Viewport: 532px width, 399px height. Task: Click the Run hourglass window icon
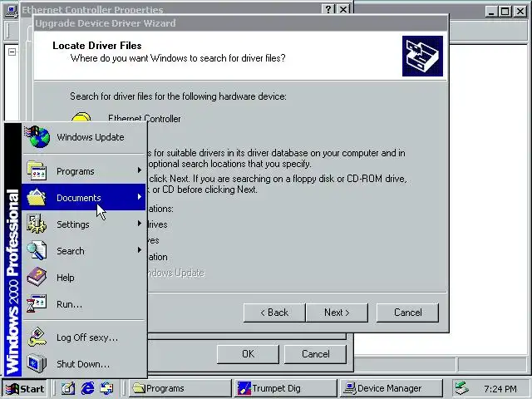(37, 303)
